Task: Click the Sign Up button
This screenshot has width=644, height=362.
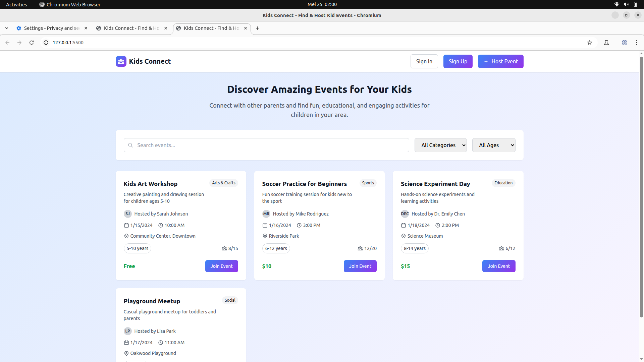Action: tap(458, 61)
